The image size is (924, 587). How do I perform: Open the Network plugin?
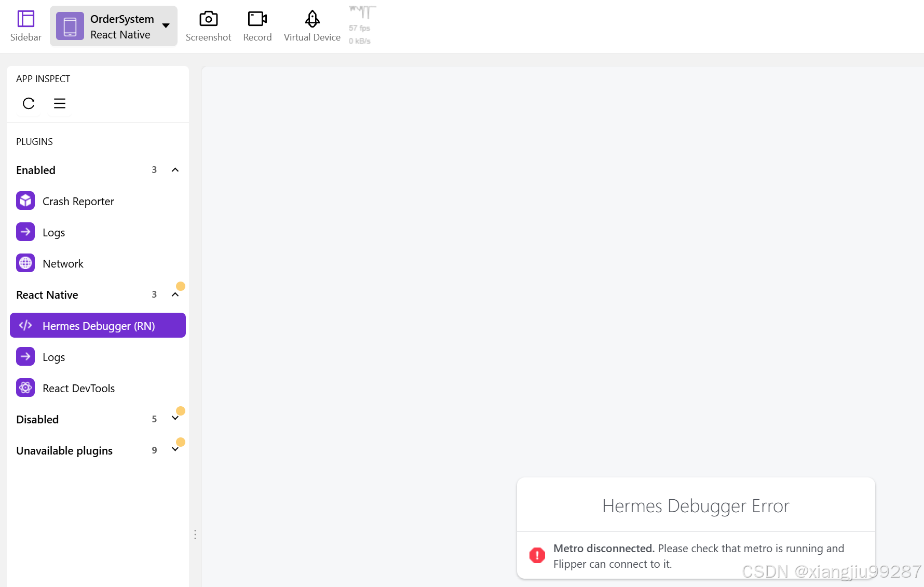tap(98, 263)
